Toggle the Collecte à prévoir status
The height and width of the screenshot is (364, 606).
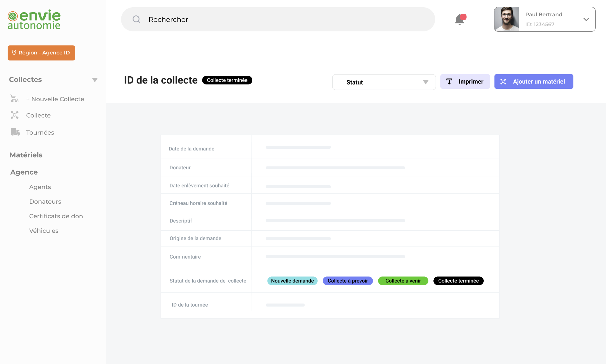point(347,281)
